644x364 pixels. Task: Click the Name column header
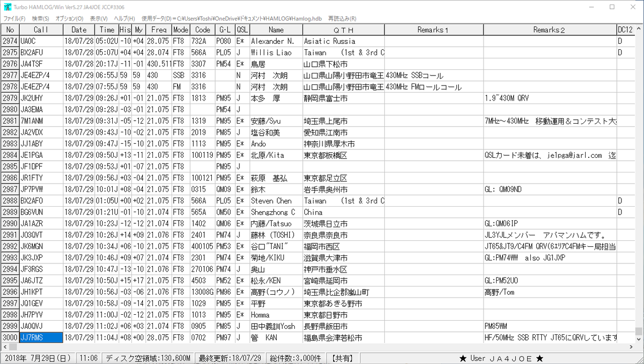[x=276, y=30]
